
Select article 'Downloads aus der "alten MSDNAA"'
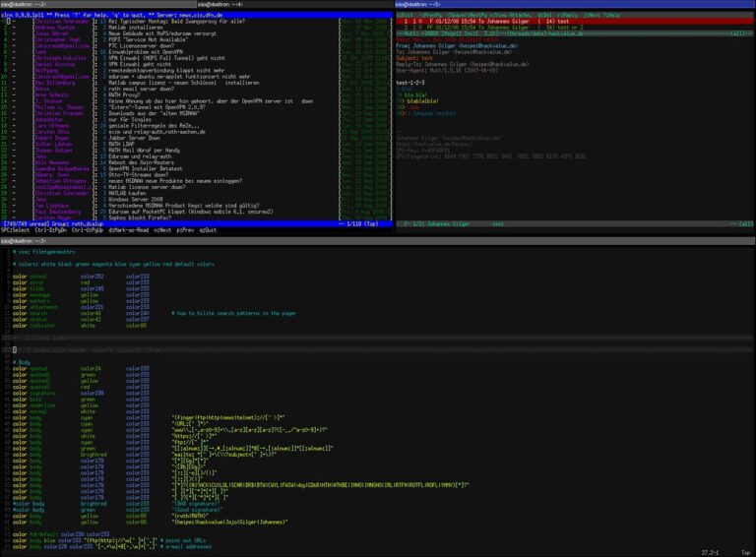coord(154,113)
